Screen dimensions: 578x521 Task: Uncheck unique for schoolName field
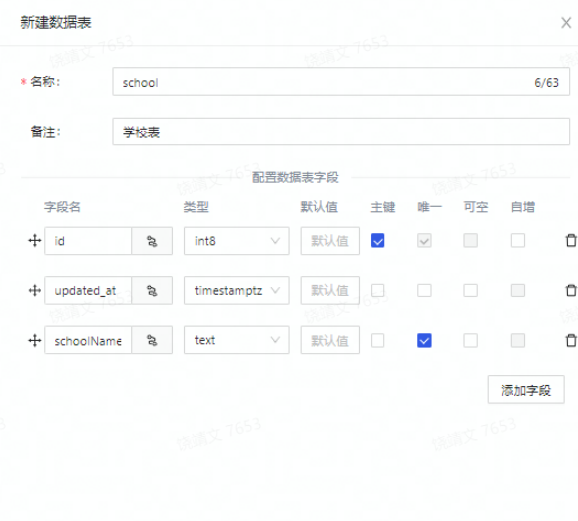click(x=424, y=340)
